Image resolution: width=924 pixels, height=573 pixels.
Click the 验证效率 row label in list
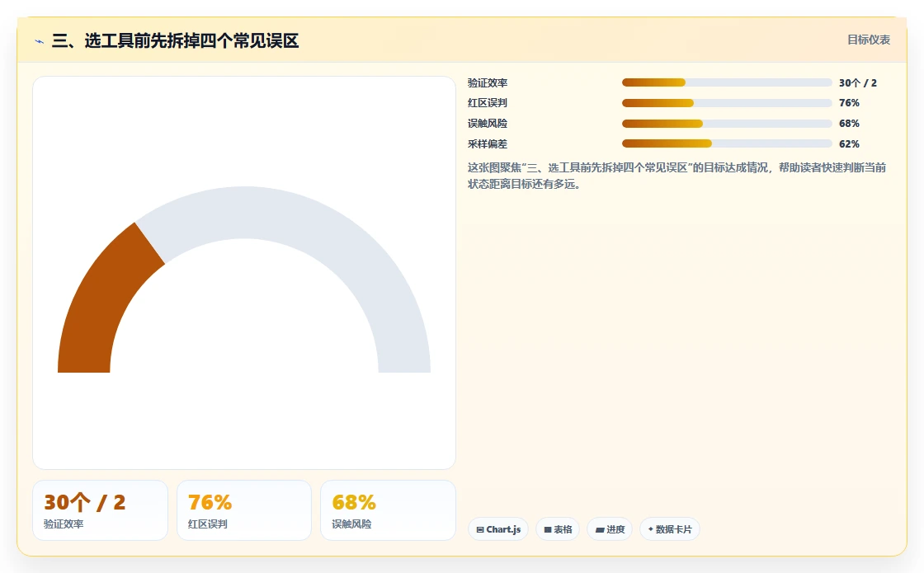(488, 83)
